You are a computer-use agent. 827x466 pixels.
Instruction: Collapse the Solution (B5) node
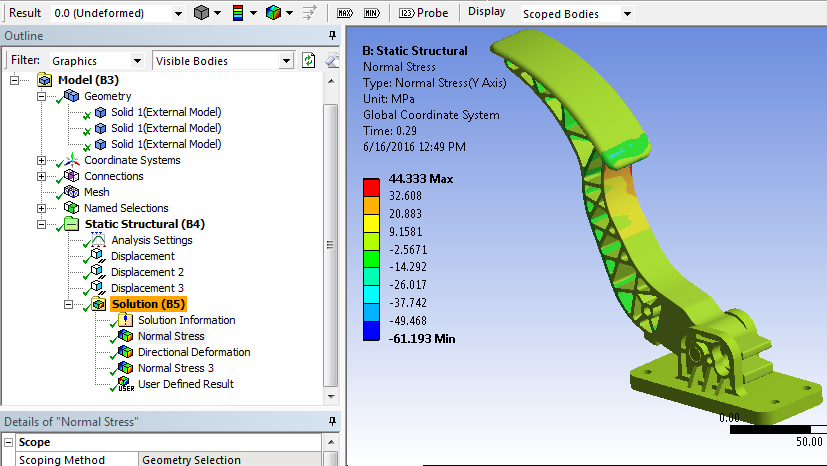point(68,305)
